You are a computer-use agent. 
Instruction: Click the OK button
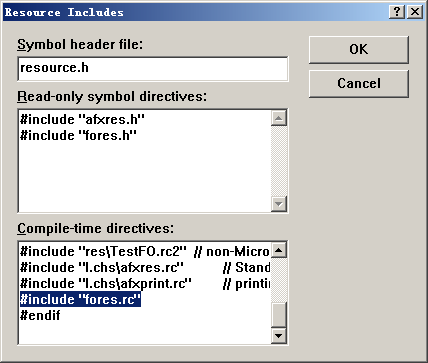pos(359,50)
